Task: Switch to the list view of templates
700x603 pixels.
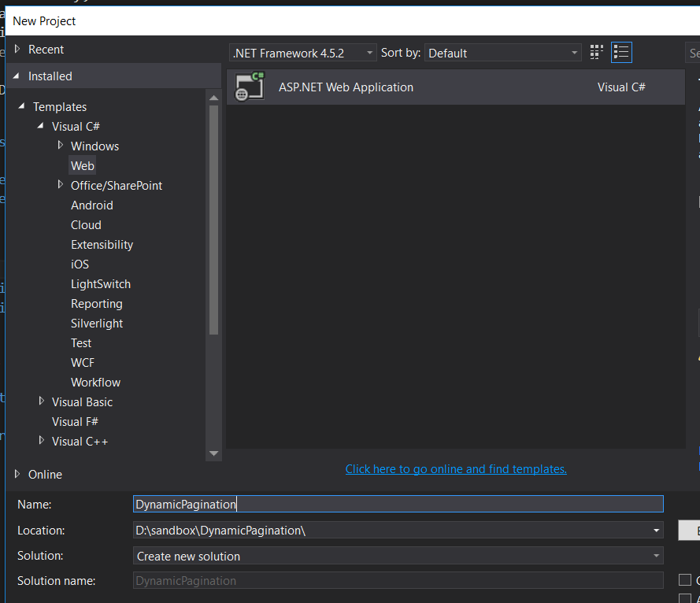Action: 621,52
